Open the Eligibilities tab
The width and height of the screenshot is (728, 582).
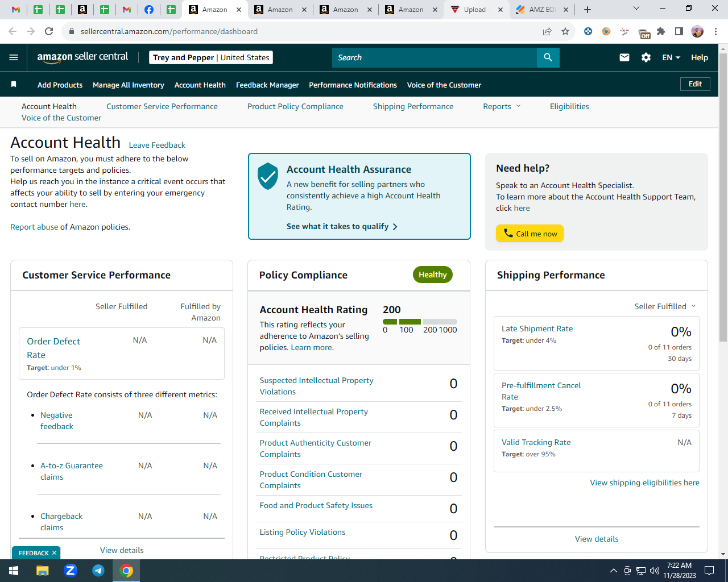click(x=569, y=106)
